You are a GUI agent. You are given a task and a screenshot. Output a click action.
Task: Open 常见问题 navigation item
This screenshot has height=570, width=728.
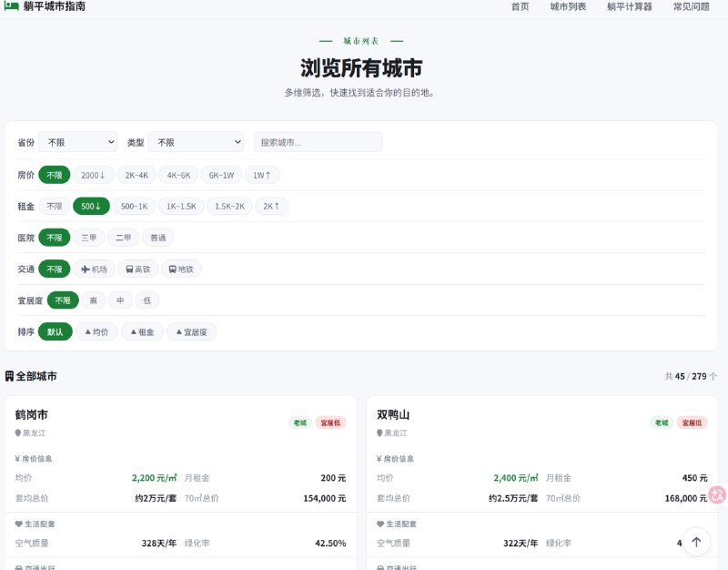692,6
